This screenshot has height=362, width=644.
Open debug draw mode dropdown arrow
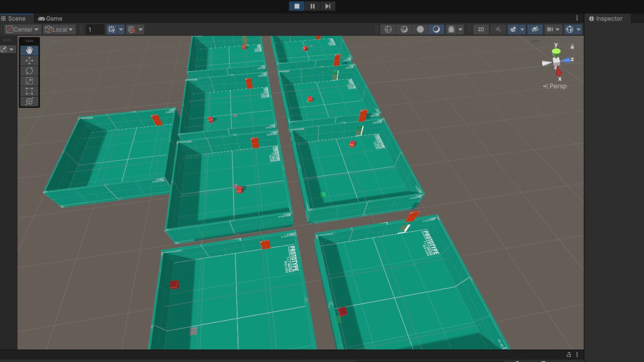[x=461, y=29]
